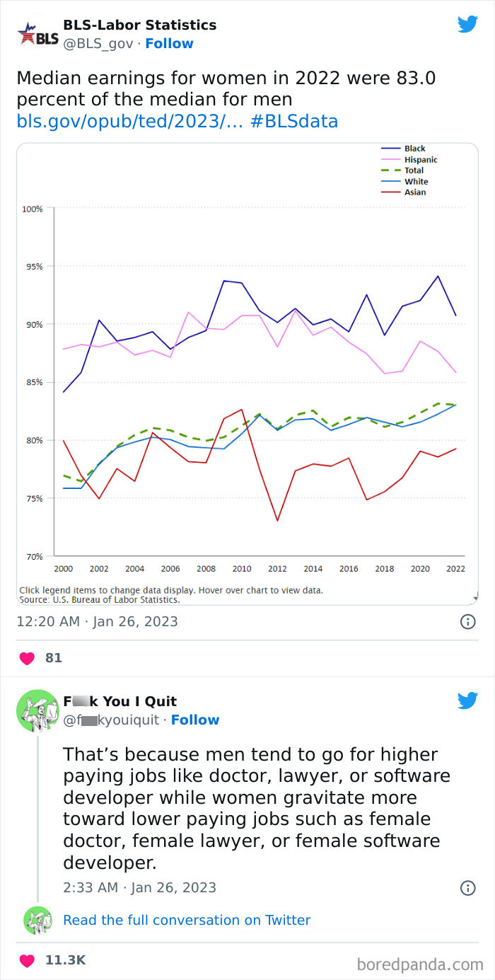Click the Twitter bird icon on the reply
The height and width of the screenshot is (980, 495).
468,700
